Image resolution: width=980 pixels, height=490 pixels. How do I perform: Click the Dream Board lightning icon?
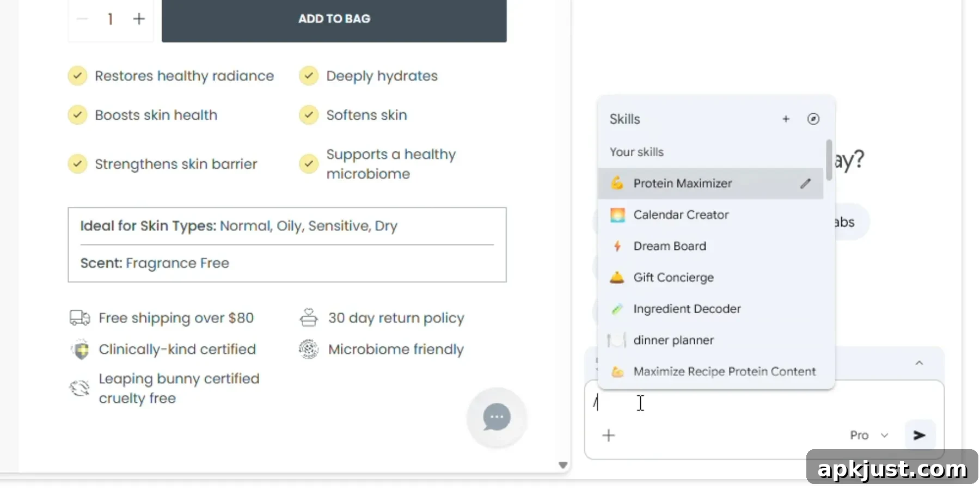click(x=617, y=246)
